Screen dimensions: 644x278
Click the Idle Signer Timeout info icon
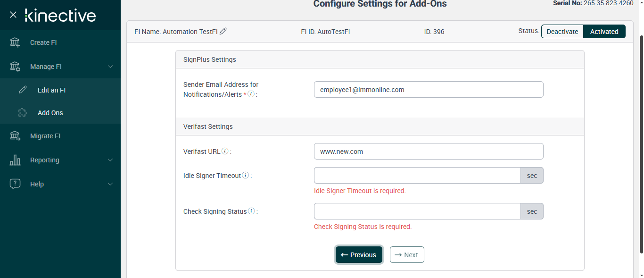246,176
